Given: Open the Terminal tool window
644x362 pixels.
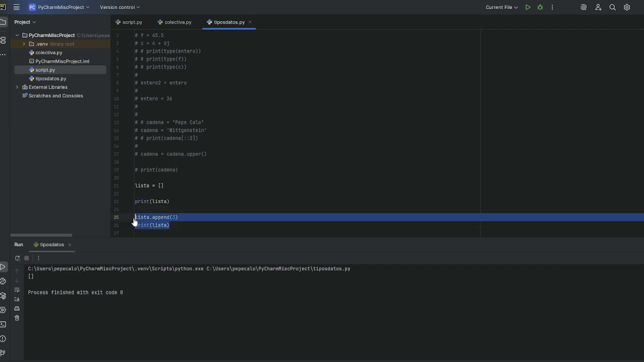Looking at the screenshot, I should pos(3,324).
